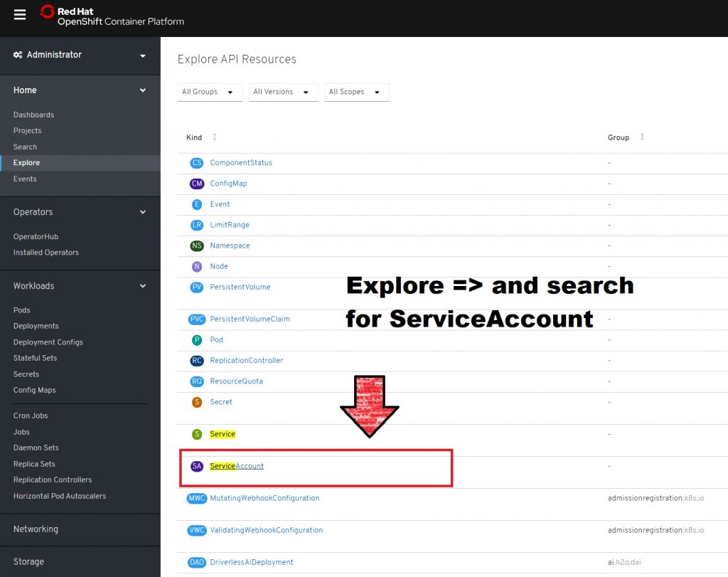This screenshot has width=728, height=577.
Task: Click the CS ComponentStatus badge icon
Action: (197, 163)
